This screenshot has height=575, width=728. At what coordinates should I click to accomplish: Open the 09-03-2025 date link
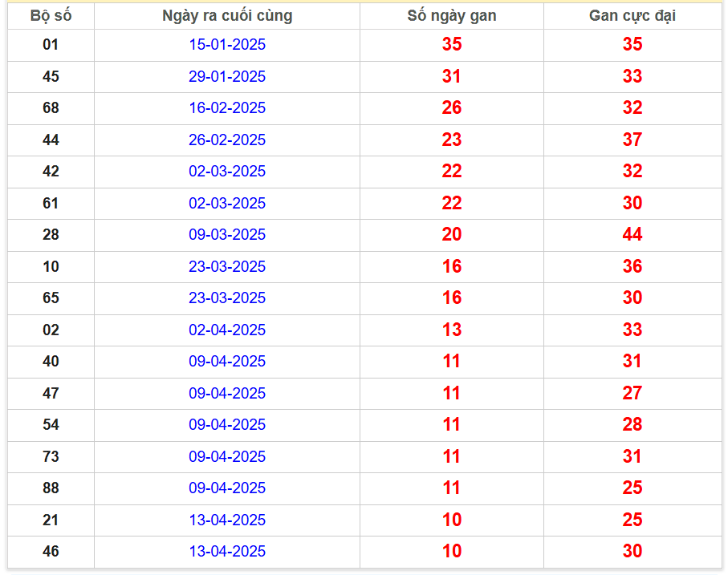[x=227, y=235]
